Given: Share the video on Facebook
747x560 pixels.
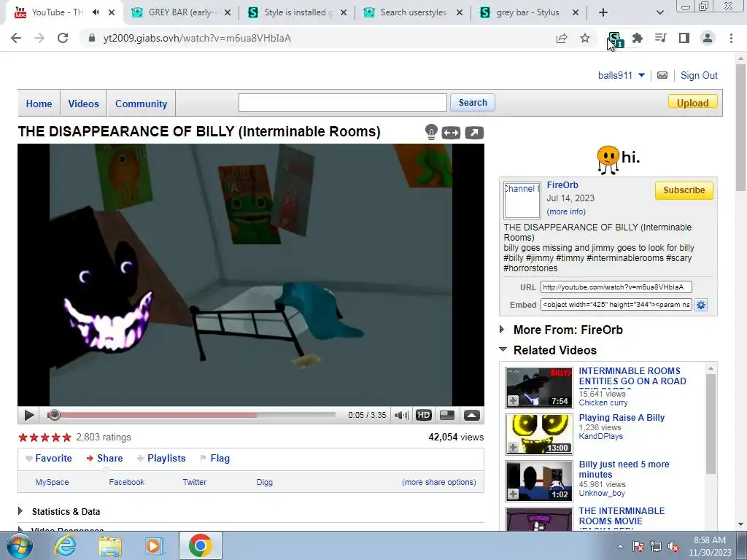Looking at the screenshot, I should pos(127,482).
